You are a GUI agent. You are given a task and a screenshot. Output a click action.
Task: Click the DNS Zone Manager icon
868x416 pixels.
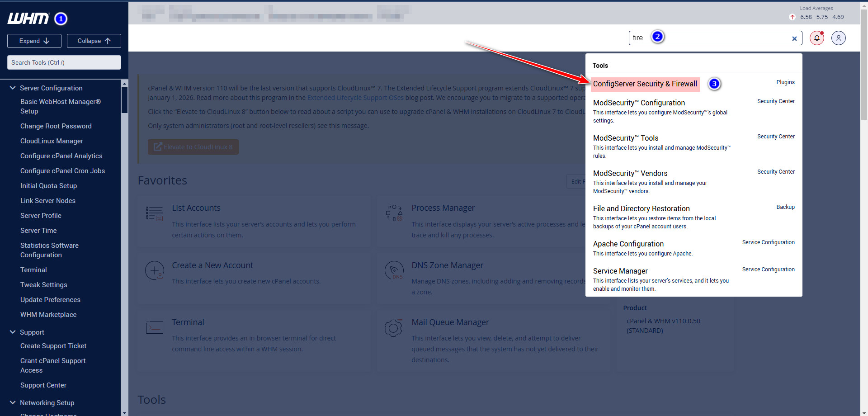pos(393,270)
